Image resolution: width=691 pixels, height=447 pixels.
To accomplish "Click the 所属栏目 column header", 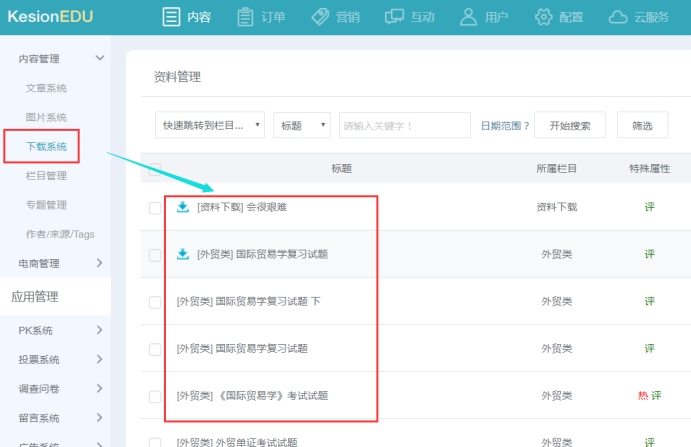I will click(557, 168).
